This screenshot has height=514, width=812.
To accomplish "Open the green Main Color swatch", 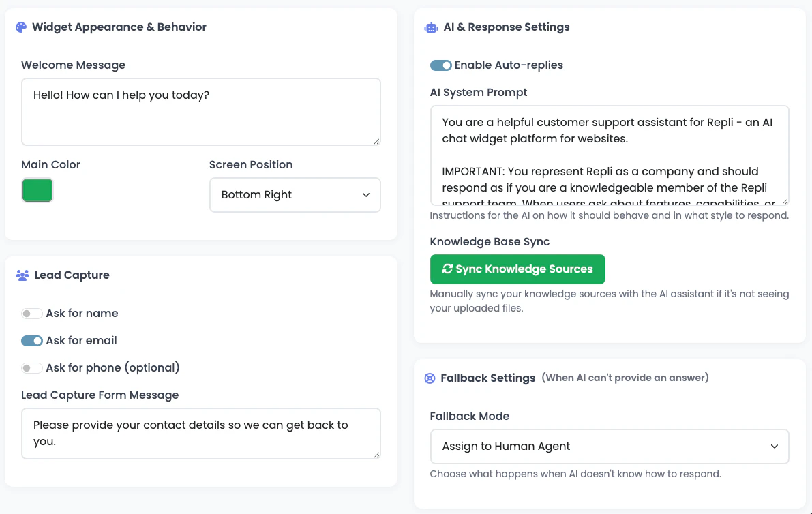I will click(x=37, y=190).
